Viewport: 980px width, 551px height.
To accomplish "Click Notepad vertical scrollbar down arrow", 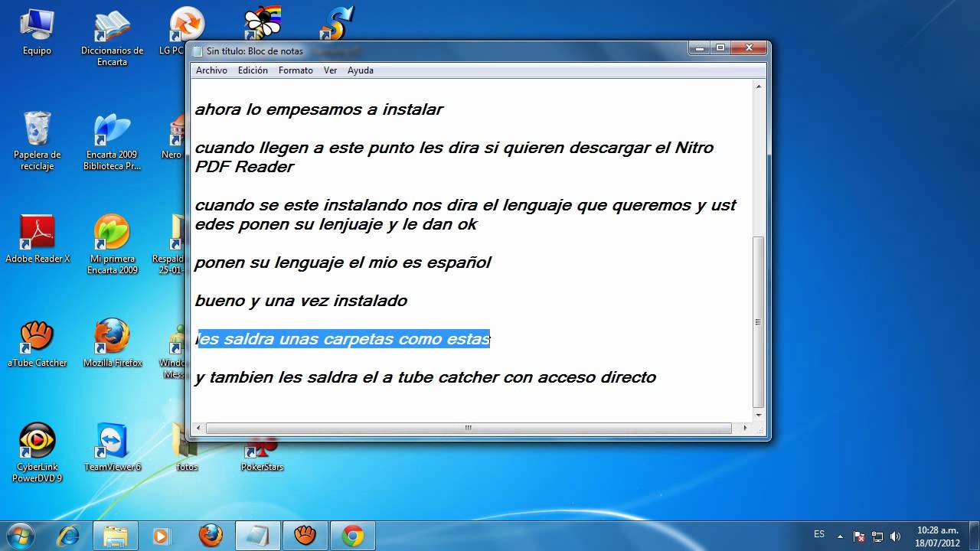I will [759, 415].
